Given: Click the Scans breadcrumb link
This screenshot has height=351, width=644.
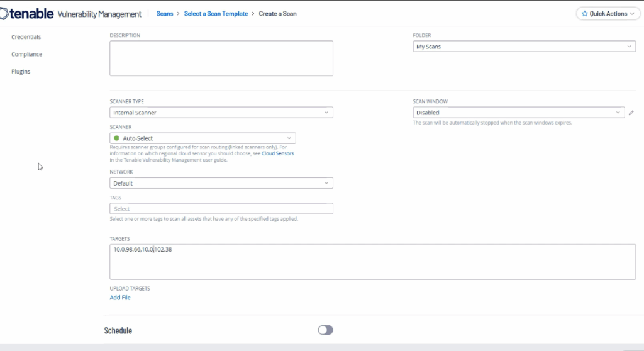Looking at the screenshot, I should coord(164,13).
